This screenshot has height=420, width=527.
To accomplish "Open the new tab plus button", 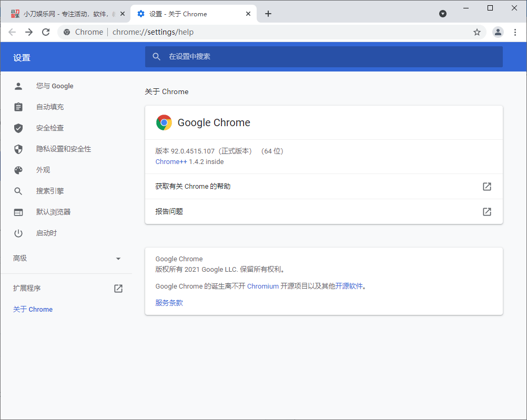I will (268, 14).
